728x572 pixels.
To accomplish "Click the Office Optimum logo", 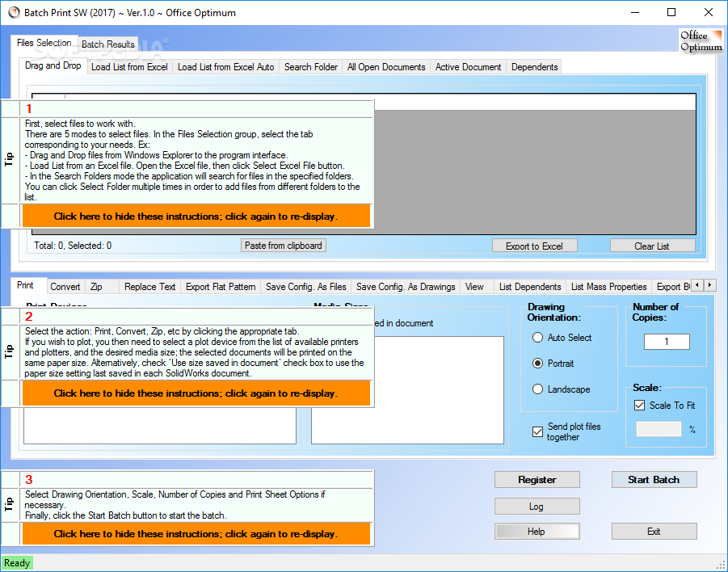I will (701, 41).
